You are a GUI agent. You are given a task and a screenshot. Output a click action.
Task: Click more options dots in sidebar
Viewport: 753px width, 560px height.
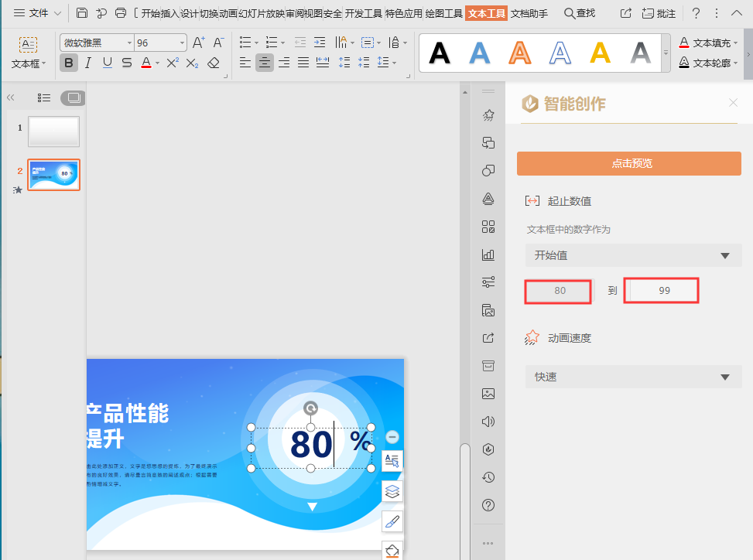click(488, 543)
